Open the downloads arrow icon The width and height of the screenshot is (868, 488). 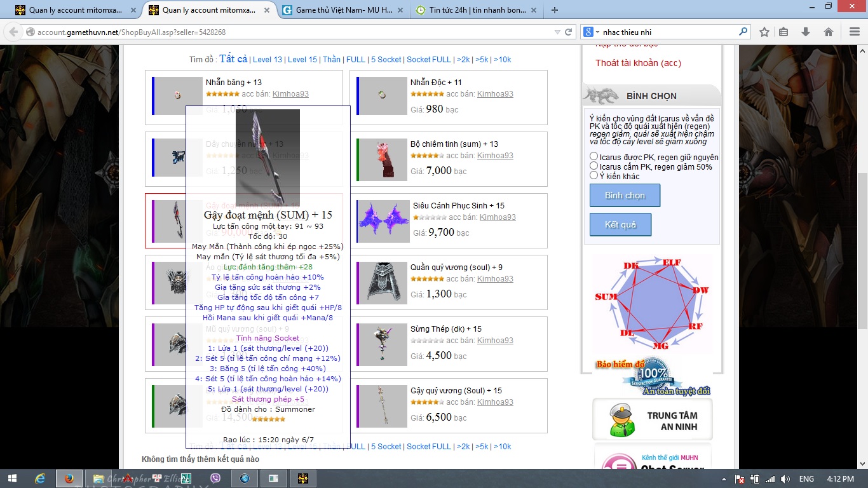pyautogui.click(x=806, y=32)
